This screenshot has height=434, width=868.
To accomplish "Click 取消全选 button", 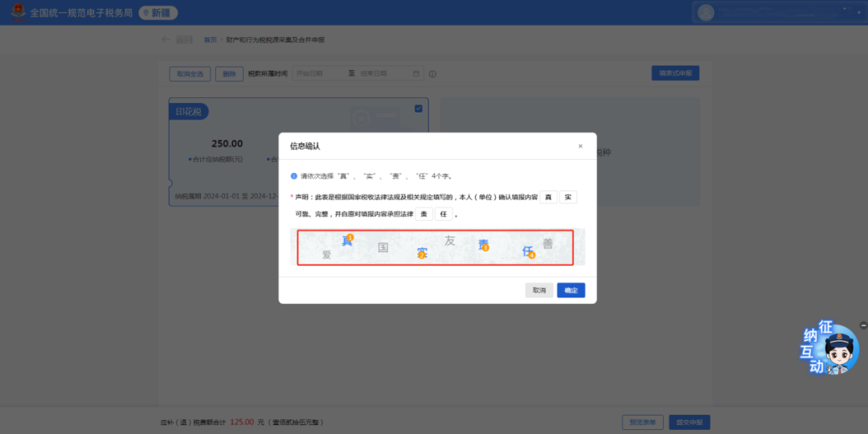I will (190, 74).
